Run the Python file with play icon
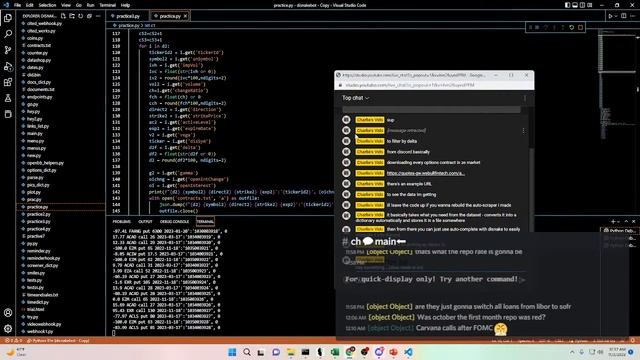Viewport: 640px width, 360px height. (x=610, y=16)
